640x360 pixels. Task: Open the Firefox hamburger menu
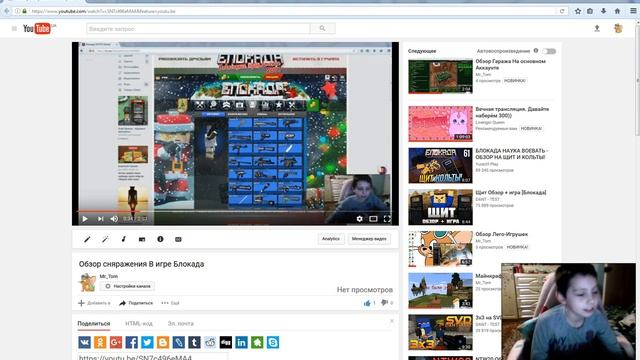[633, 11]
